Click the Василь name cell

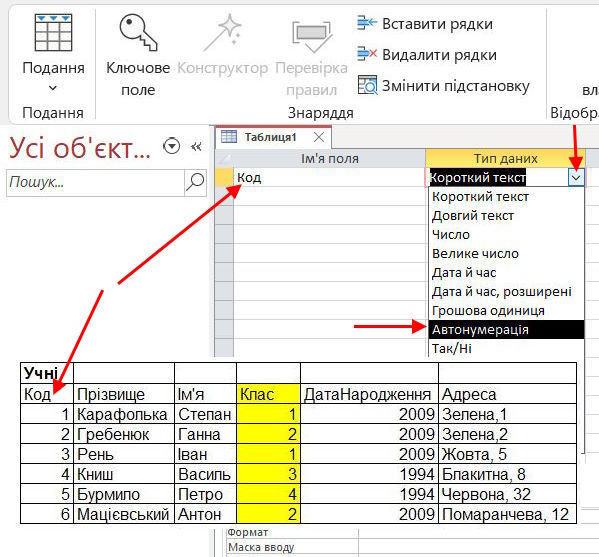(x=205, y=474)
